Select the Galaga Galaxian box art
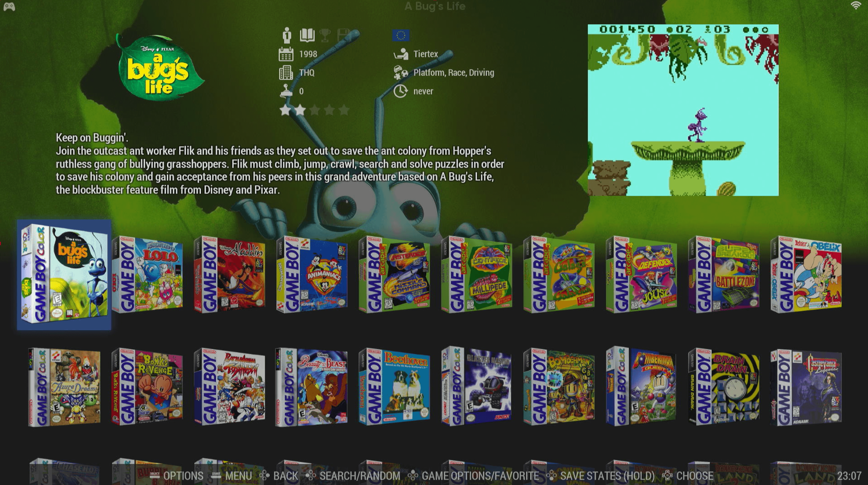 [559, 275]
